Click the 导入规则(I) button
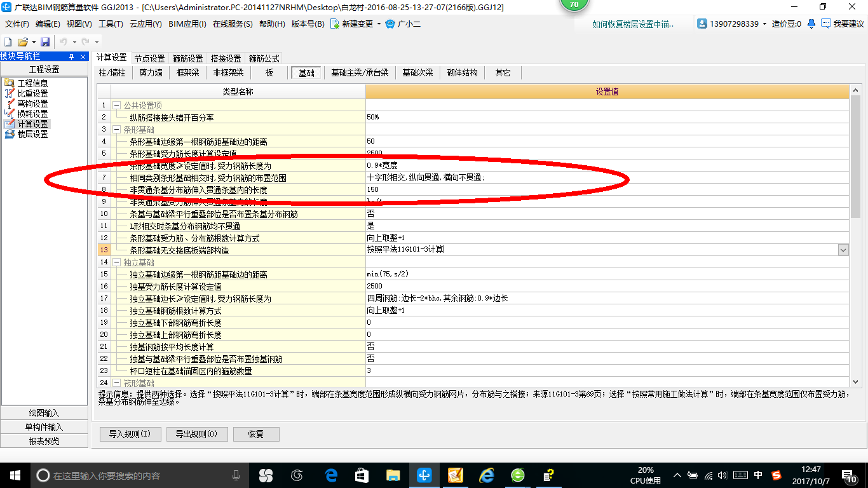 point(130,434)
